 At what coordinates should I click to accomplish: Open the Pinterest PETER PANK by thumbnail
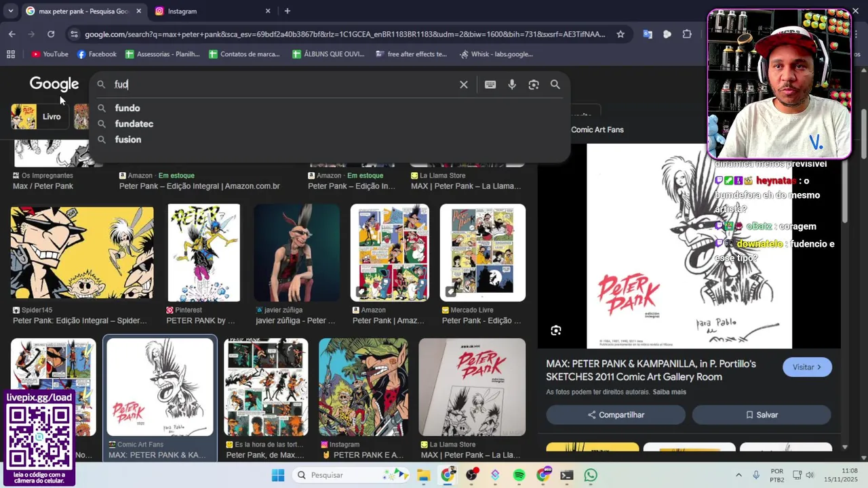point(203,253)
